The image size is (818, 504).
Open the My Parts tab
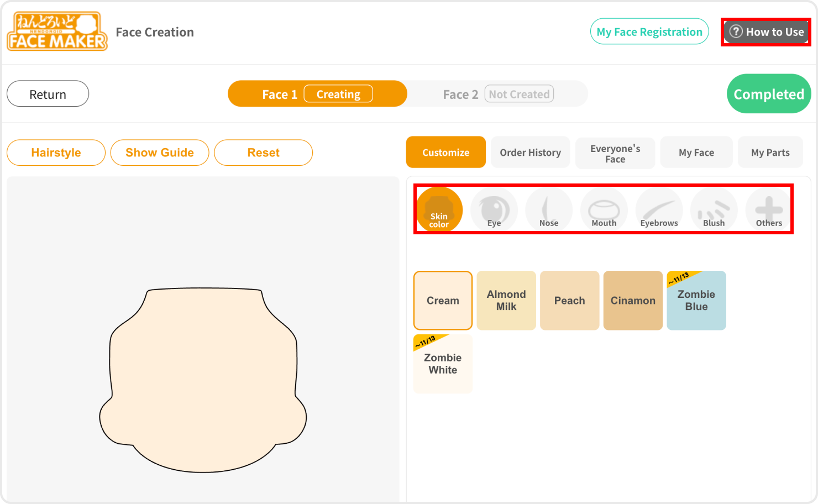click(770, 153)
